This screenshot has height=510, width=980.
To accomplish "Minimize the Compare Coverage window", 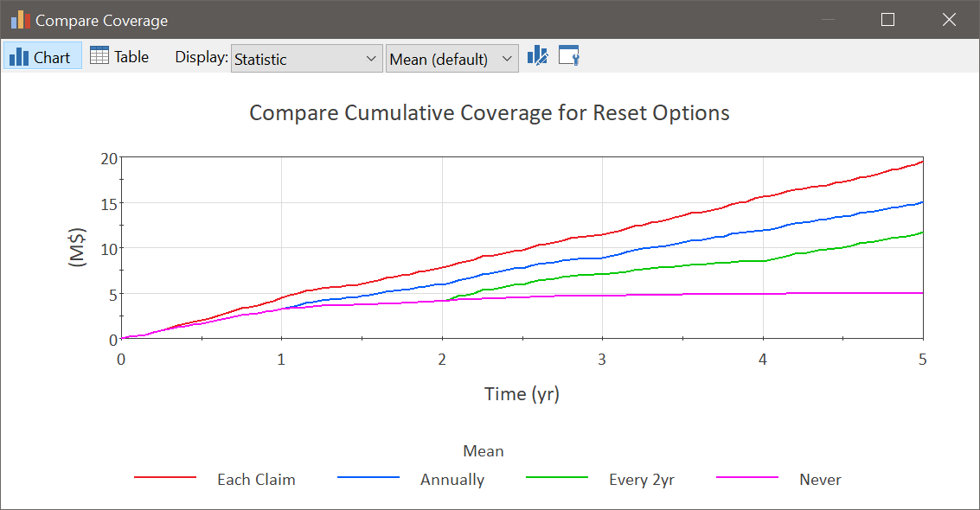I will tap(828, 20).
